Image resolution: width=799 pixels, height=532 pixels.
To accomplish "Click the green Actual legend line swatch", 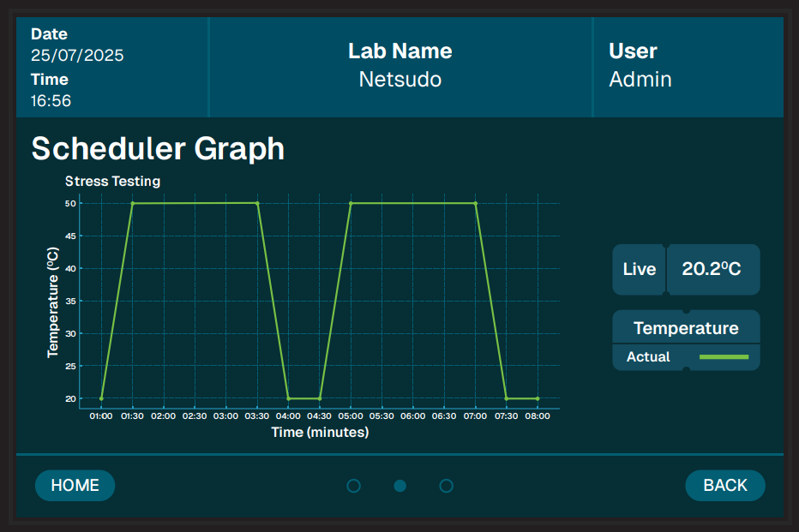I will tap(724, 356).
